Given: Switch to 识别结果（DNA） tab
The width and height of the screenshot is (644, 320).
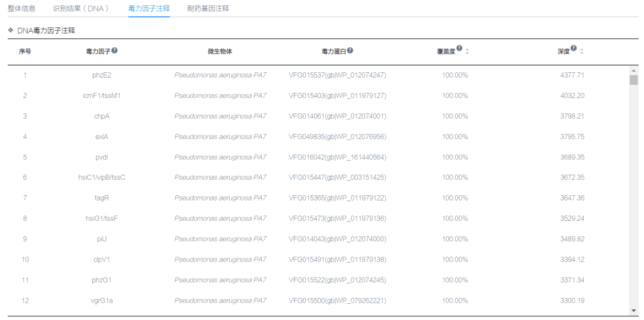Looking at the screenshot, I should 81,8.
